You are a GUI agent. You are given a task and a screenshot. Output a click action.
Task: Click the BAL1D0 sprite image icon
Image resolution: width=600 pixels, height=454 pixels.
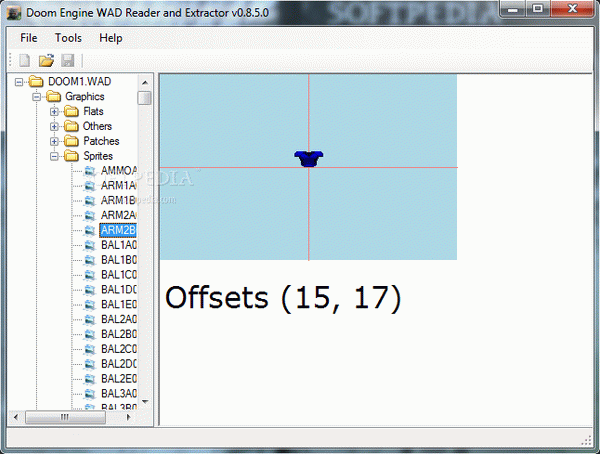tap(90, 290)
